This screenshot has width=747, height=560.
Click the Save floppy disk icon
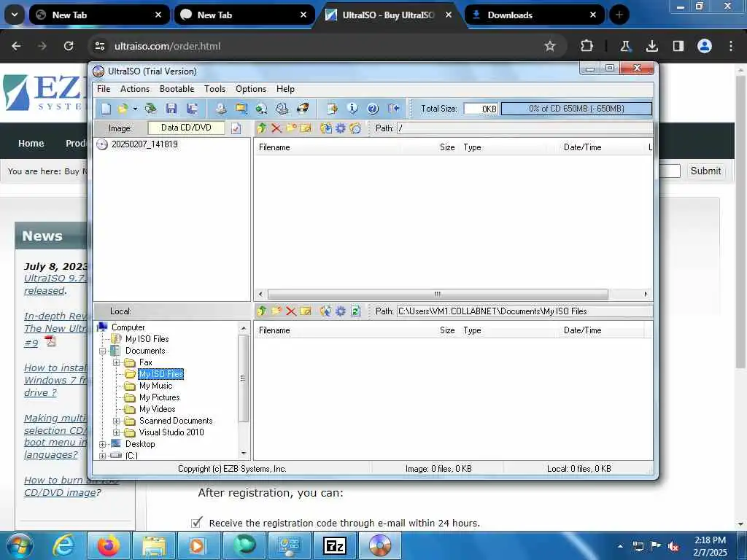tap(171, 109)
